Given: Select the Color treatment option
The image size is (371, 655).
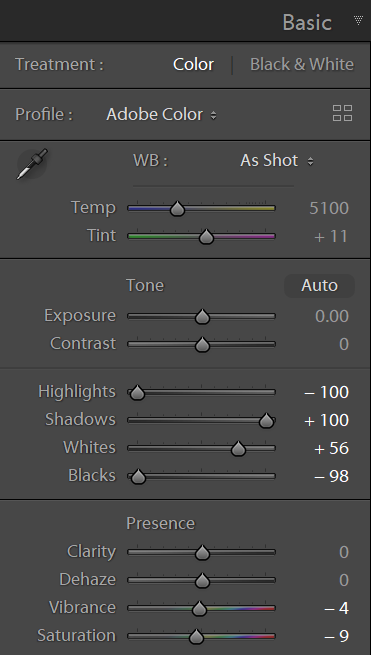Looking at the screenshot, I should coord(193,64).
